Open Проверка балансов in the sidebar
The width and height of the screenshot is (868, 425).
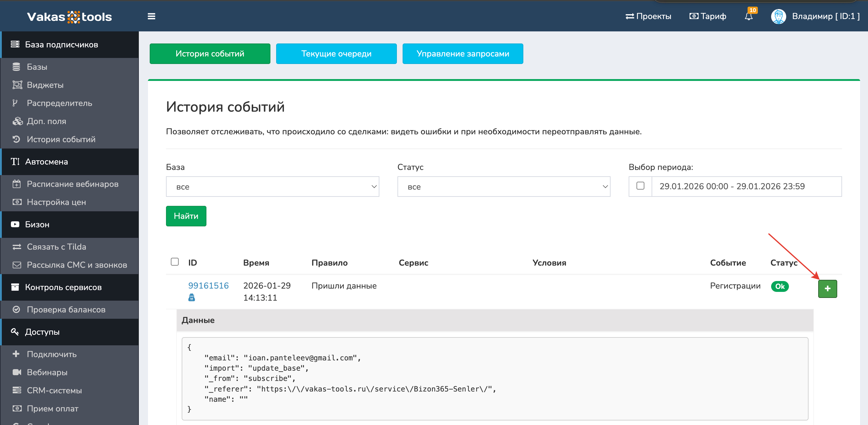(x=66, y=309)
